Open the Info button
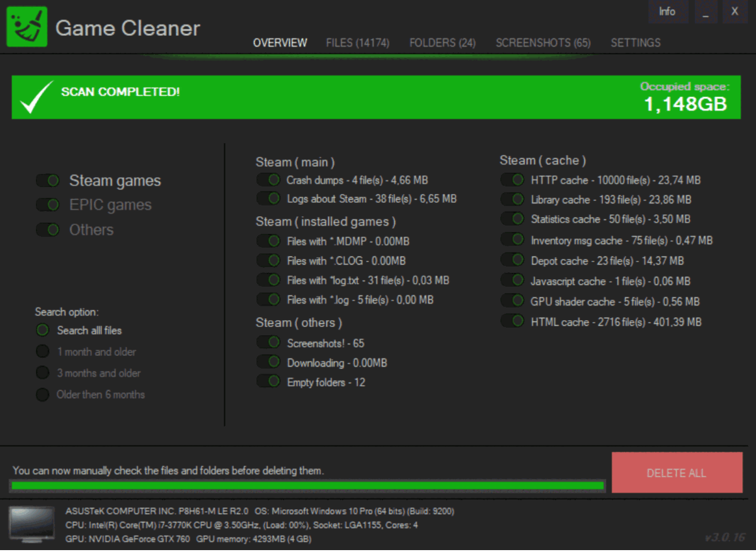756x552 pixels. 667,11
